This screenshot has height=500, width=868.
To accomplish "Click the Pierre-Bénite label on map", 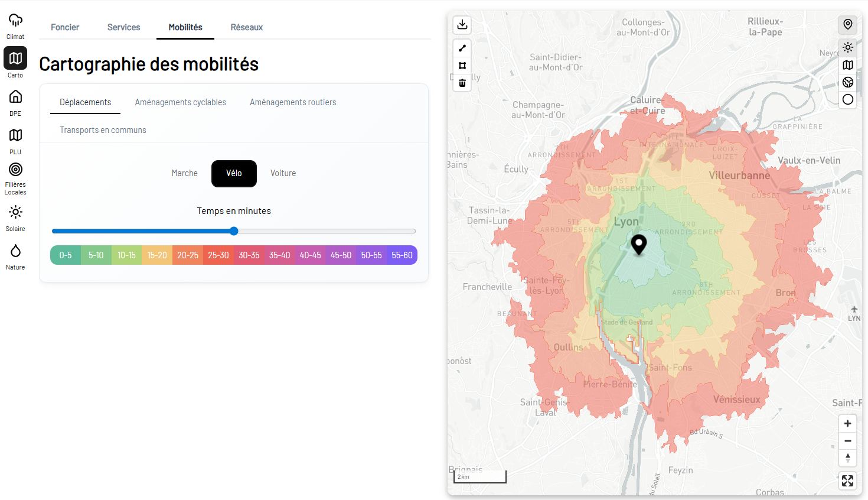I will [610, 384].
